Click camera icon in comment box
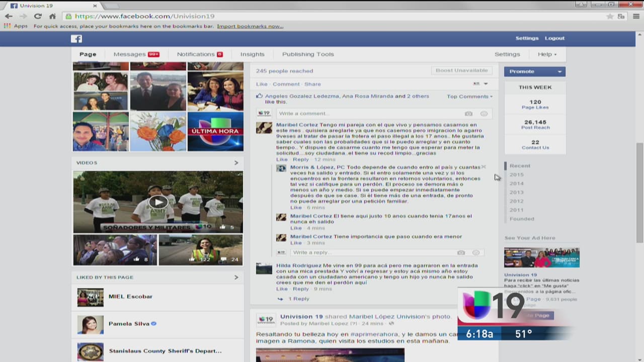This screenshot has width=644, height=362. tap(468, 114)
